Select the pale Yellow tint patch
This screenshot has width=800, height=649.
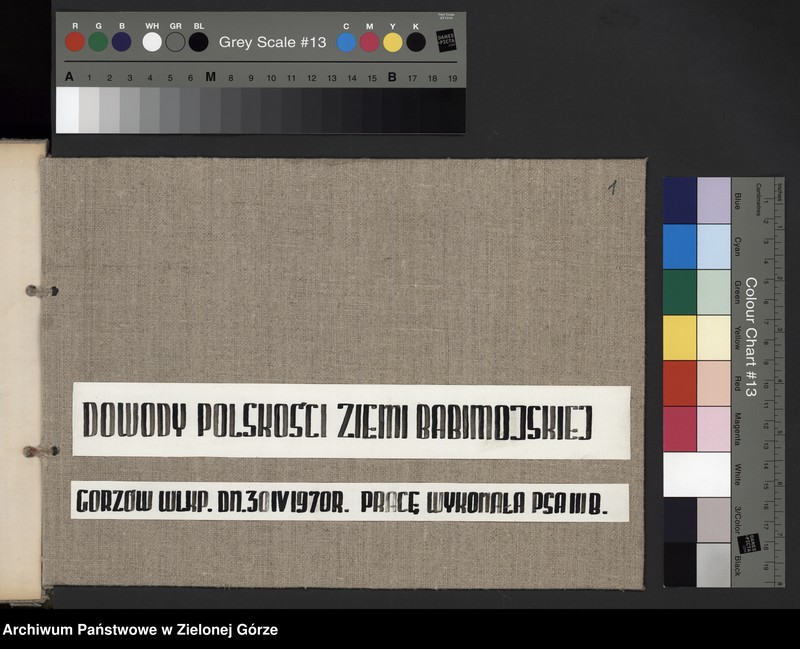[714, 338]
